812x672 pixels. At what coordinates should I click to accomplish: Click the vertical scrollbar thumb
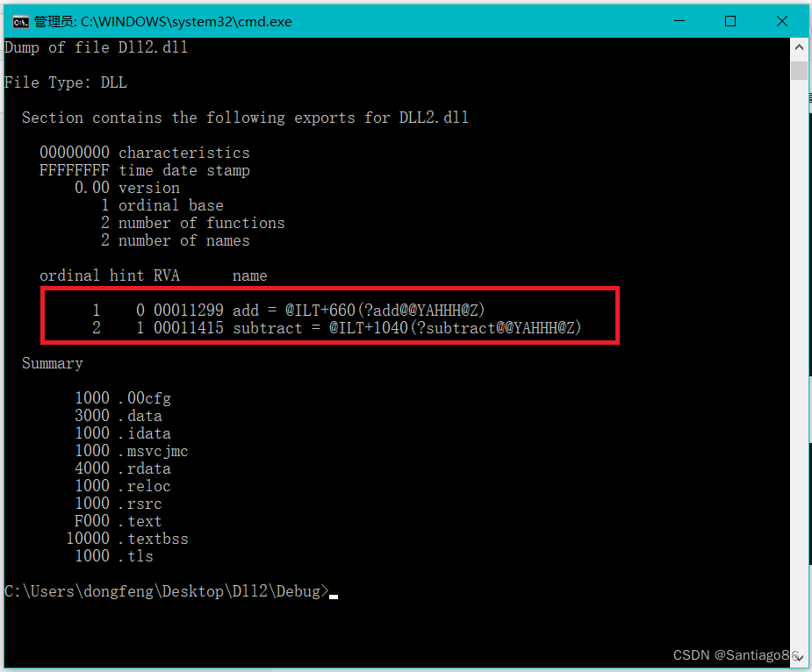pyautogui.click(x=799, y=70)
